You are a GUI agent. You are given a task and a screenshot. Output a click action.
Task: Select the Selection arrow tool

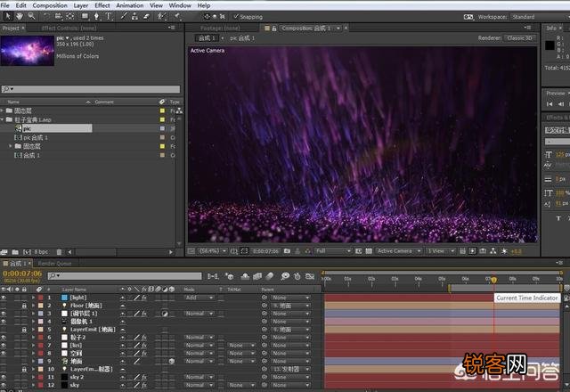tap(7, 16)
